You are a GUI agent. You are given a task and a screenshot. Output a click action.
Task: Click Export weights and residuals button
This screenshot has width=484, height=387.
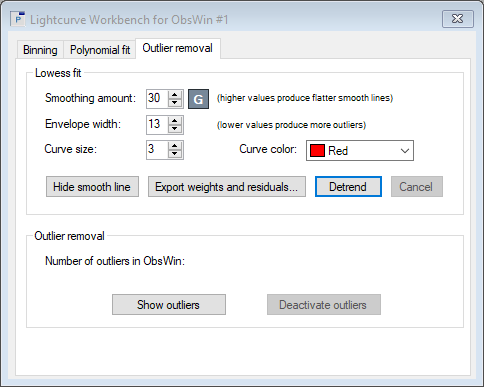click(x=227, y=187)
